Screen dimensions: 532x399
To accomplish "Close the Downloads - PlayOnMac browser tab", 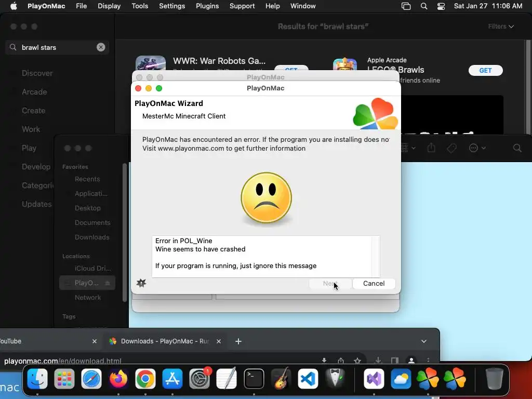I will (219, 341).
